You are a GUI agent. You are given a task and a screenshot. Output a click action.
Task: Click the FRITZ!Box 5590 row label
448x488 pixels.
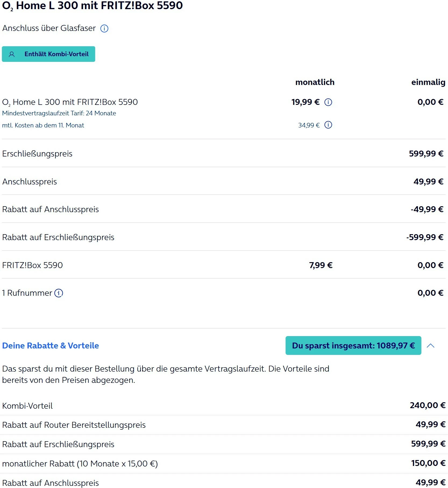pos(33,265)
